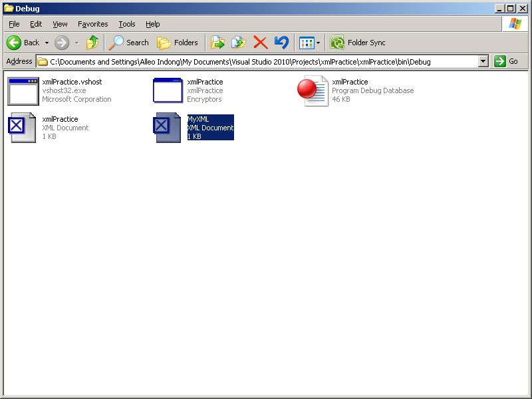Click inside the Address path field
The image size is (532, 399).
(x=259, y=61)
